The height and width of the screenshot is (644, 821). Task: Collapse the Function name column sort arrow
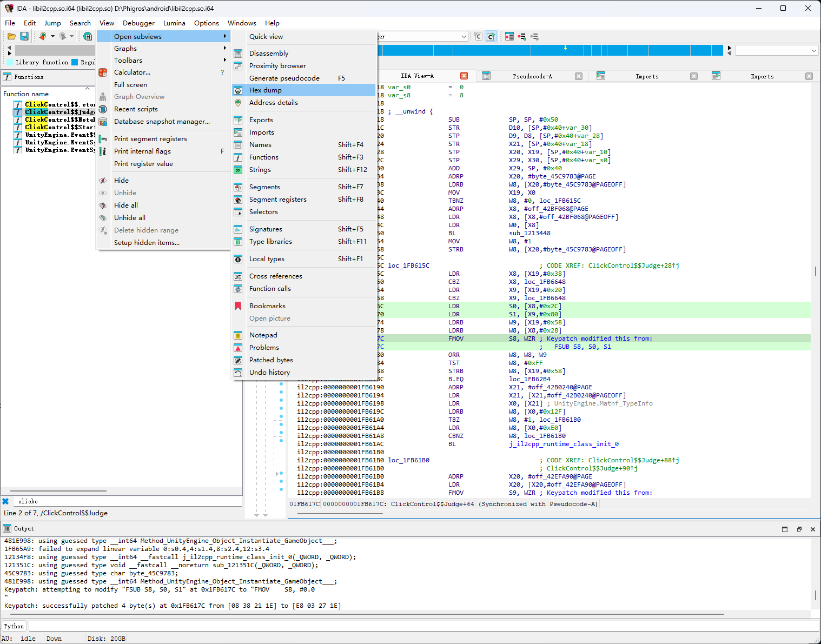tap(87, 88)
